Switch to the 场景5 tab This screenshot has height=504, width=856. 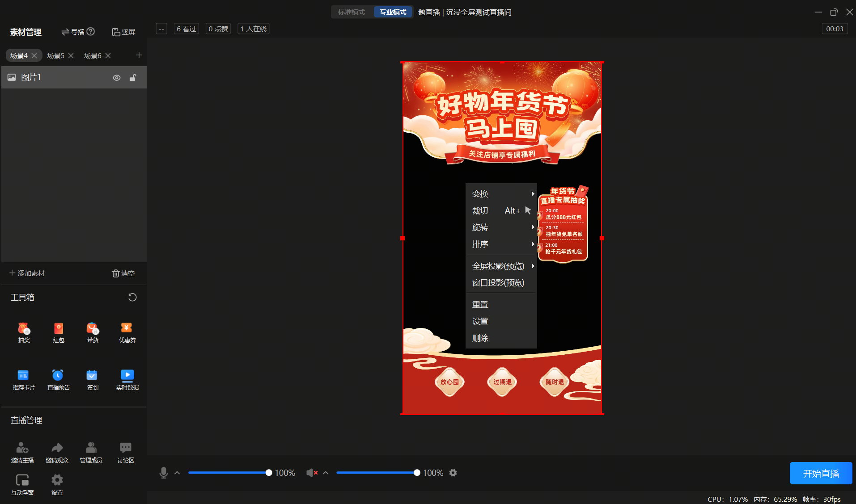click(56, 55)
